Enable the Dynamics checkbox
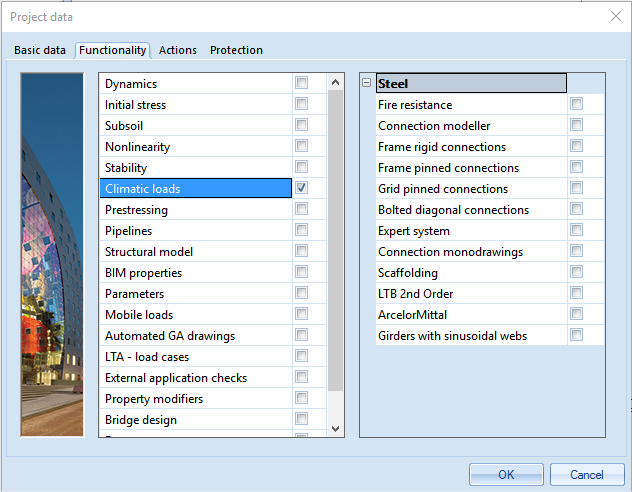The width and height of the screenshot is (632, 492). pyautogui.click(x=301, y=83)
